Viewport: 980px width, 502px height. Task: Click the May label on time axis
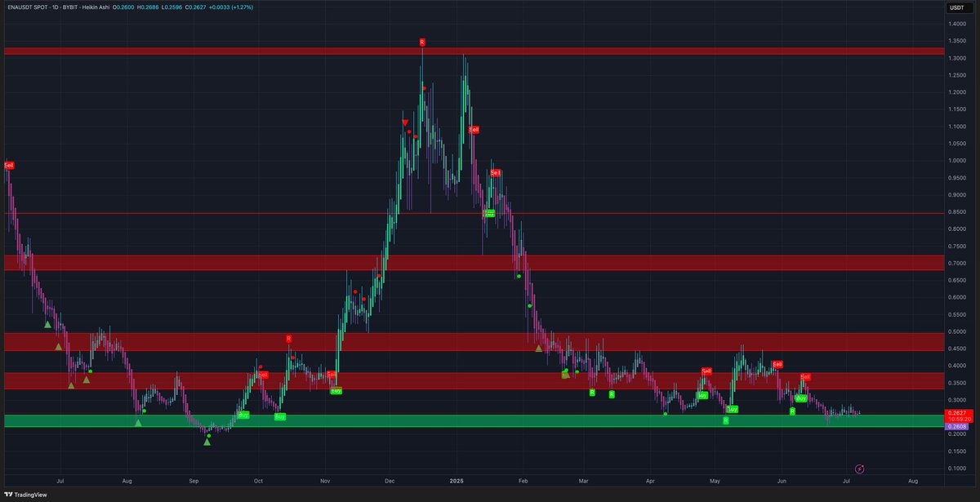pyautogui.click(x=715, y=482)
